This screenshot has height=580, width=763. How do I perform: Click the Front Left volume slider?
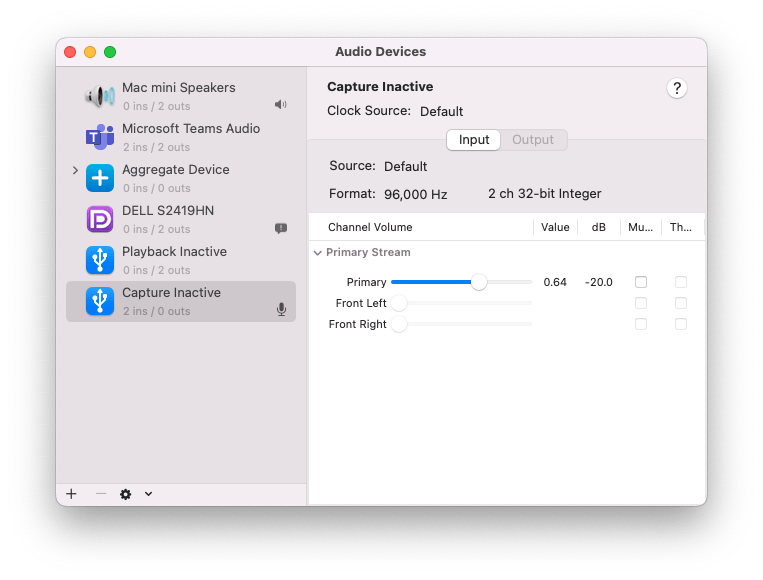click(x=461, y=303)
